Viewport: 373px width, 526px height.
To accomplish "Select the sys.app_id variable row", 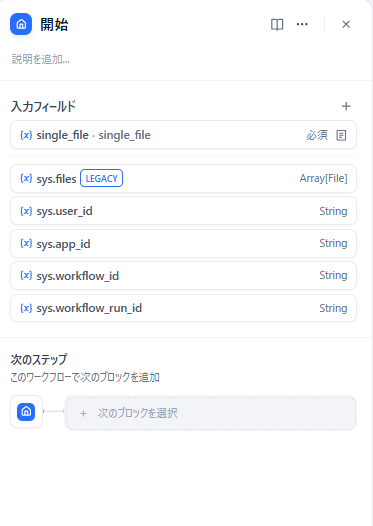I will [x=183, y=243].
